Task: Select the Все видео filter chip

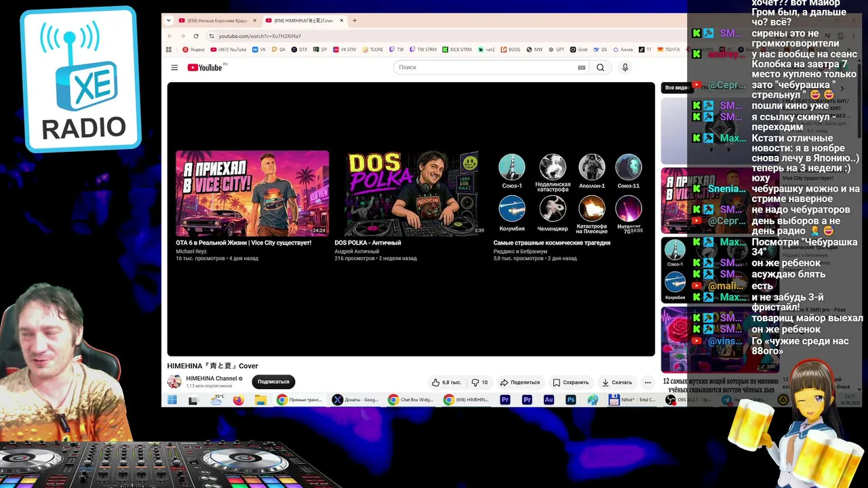Action: 676,87
